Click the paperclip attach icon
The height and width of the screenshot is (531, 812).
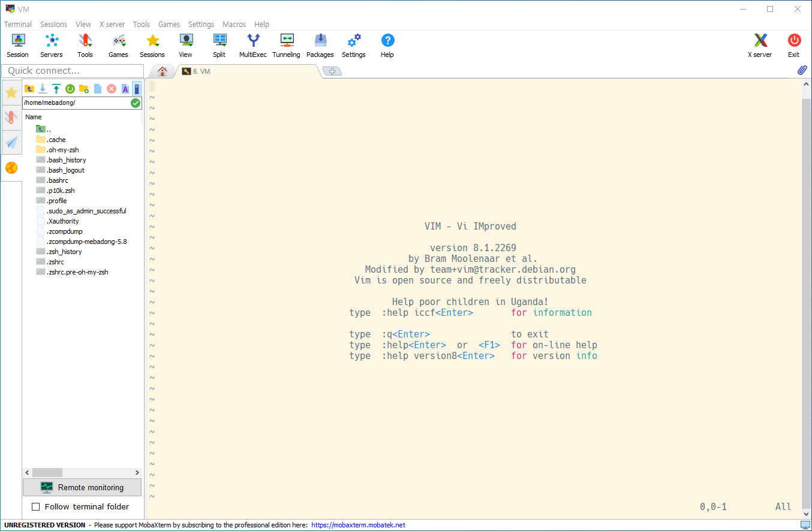802,70
